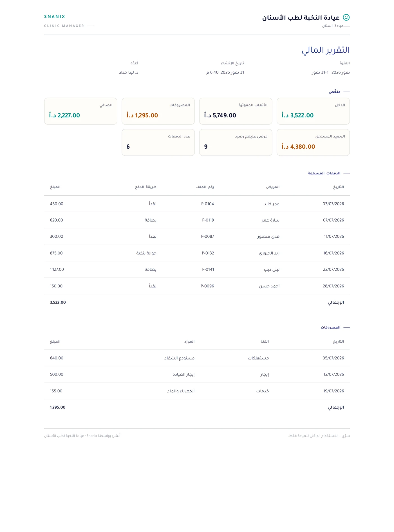Click supplier مستودع الشفاء

click(x=180, y=358)
